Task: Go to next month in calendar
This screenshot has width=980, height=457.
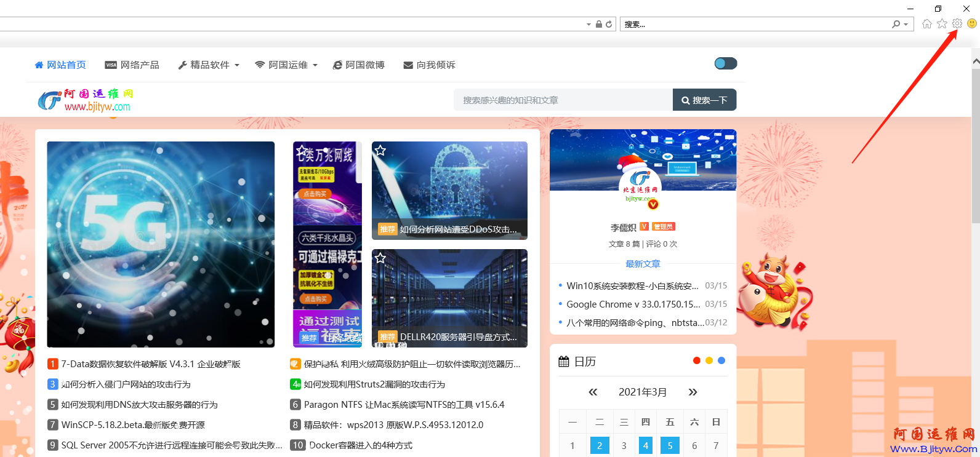Action: click(x=693, y=392)
